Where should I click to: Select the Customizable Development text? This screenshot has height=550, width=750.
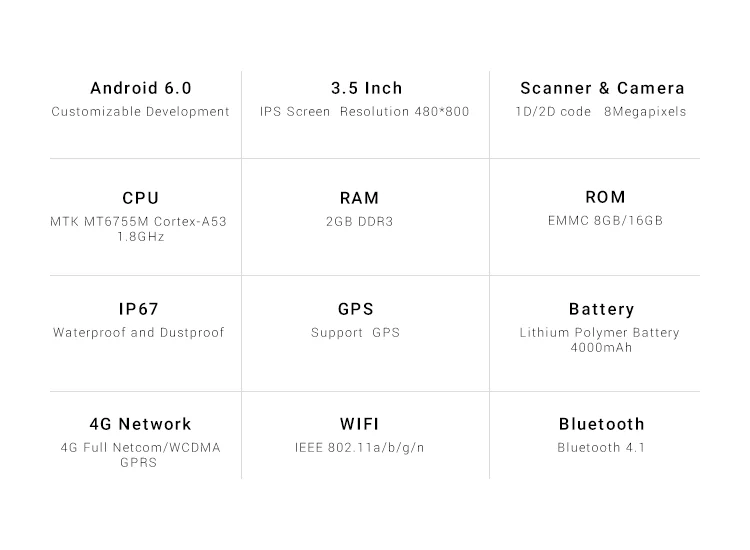coord(140,111)
